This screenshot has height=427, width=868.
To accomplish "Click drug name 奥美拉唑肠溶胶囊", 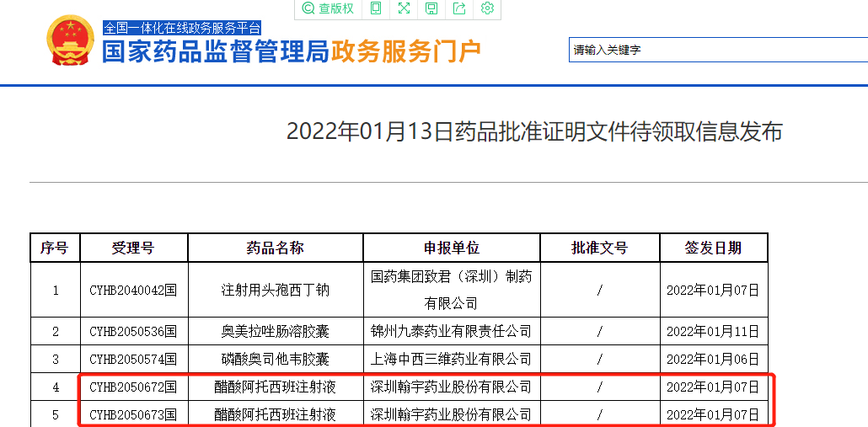I will click(275, 331).
